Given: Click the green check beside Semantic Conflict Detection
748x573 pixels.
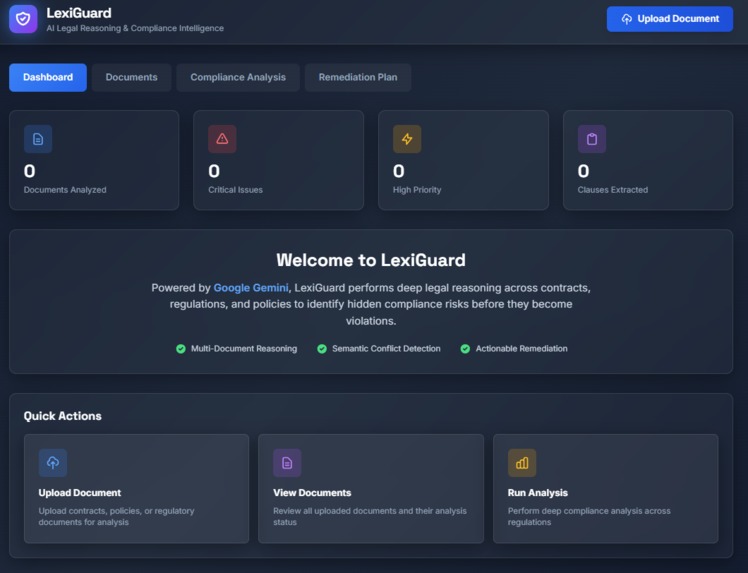Looking at the screenshot, I should pos(322,349).
